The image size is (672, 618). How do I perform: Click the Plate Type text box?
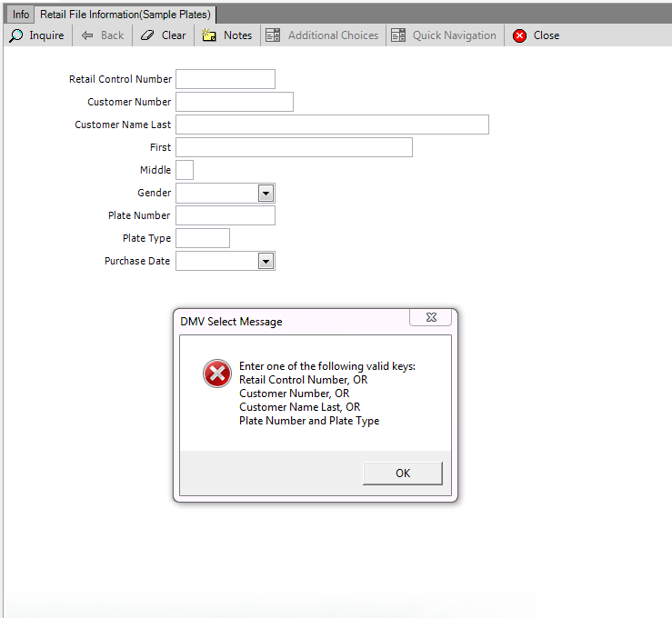(203, 238)
